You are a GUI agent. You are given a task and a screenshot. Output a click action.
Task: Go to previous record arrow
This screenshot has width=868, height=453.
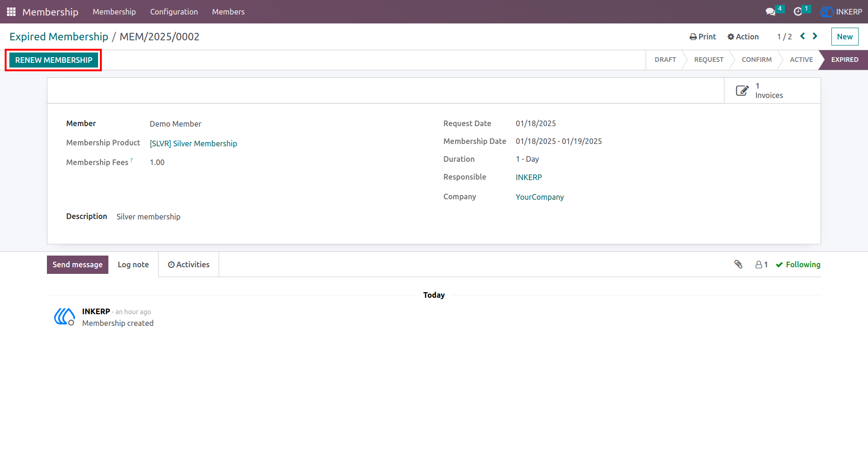point(802,36)
